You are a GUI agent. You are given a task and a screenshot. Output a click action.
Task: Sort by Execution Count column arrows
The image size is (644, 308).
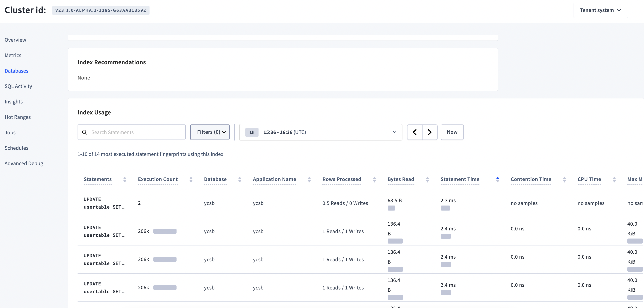pos(191,179)
